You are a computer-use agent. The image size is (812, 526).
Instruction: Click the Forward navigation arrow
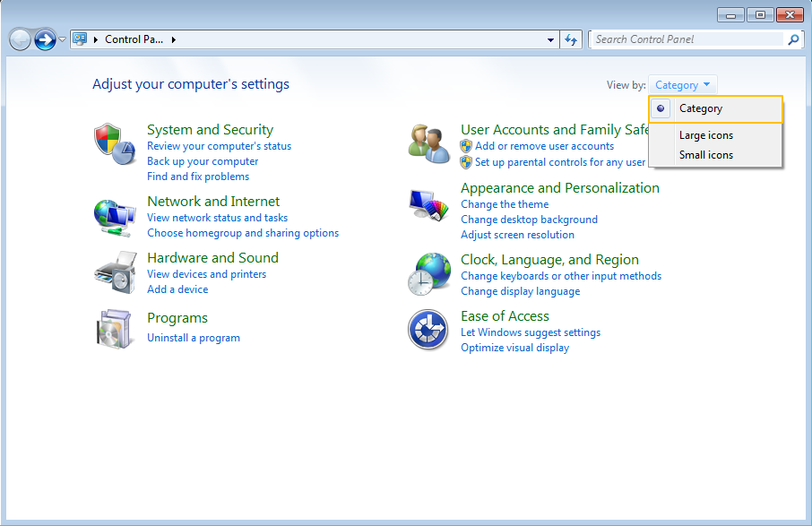coord(45,39)
